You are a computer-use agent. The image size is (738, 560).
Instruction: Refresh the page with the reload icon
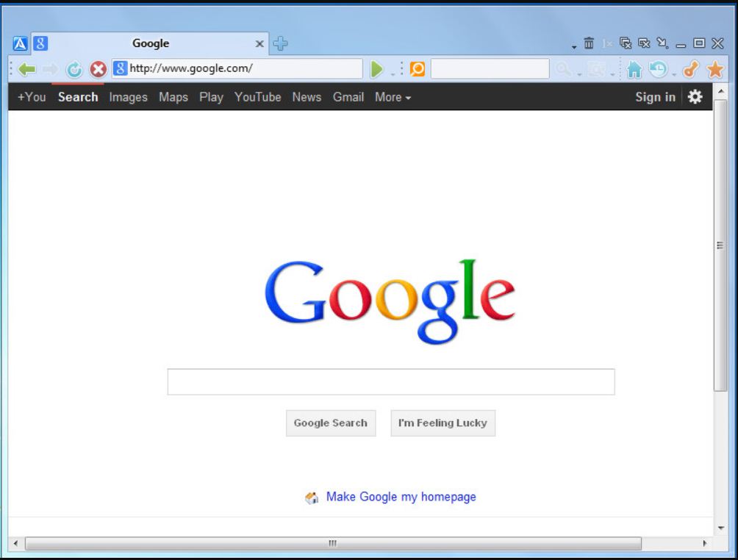74,70
